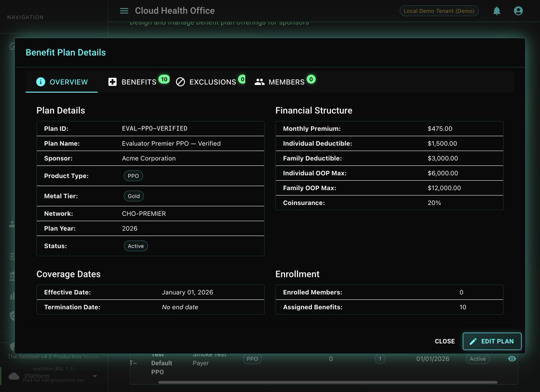The width and height of the screenshot is (540, 392).
Task: Click family deductible $3,000.00
Action: (x=443, y=158)
